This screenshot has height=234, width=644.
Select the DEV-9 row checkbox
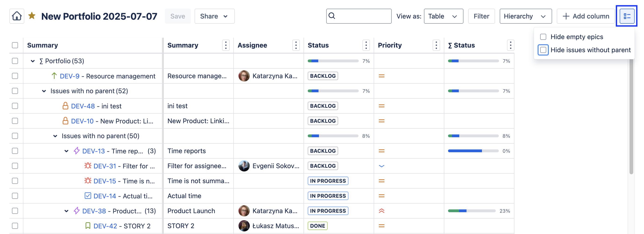click(15, 76)
